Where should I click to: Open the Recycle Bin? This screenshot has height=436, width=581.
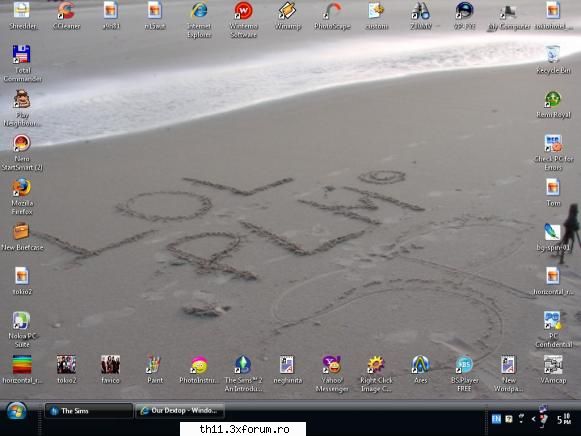pos(553,60)
